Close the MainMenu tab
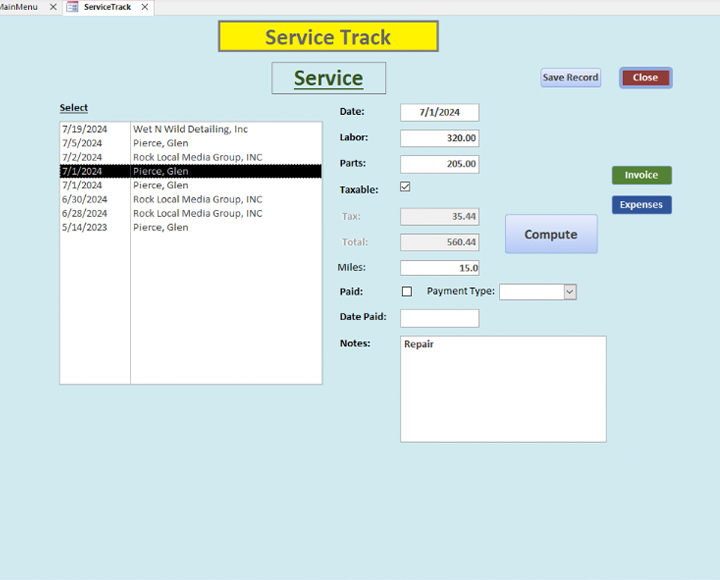The image size is (720, 580). click(x=53, y=7)
